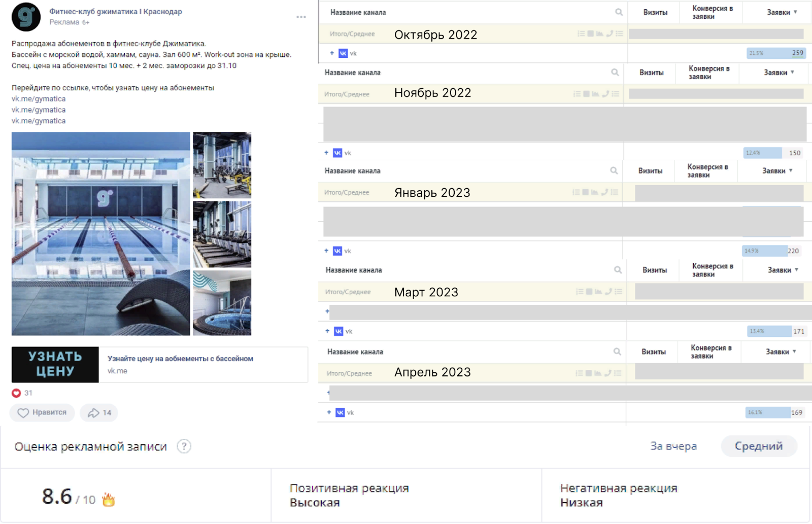
Task: Click the Нравится like button
Action: [42, 412]
